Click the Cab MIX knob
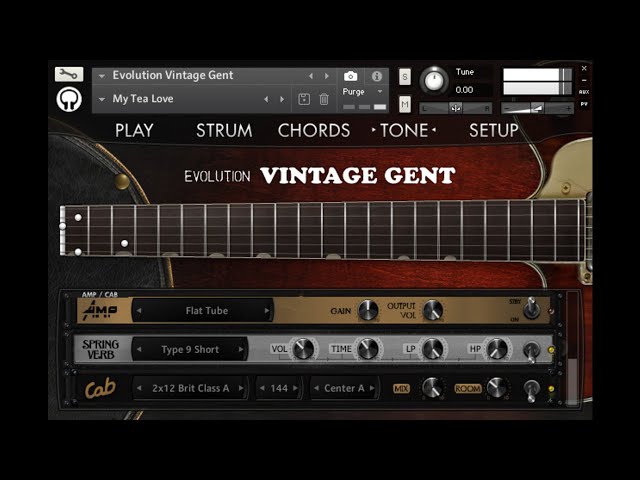 [x=432, y=388]
